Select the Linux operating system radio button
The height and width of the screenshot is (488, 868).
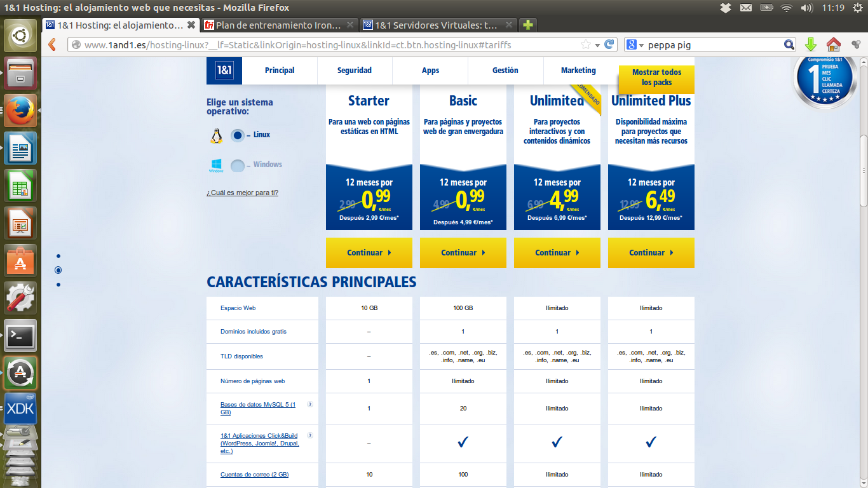[x=237, y=135]
